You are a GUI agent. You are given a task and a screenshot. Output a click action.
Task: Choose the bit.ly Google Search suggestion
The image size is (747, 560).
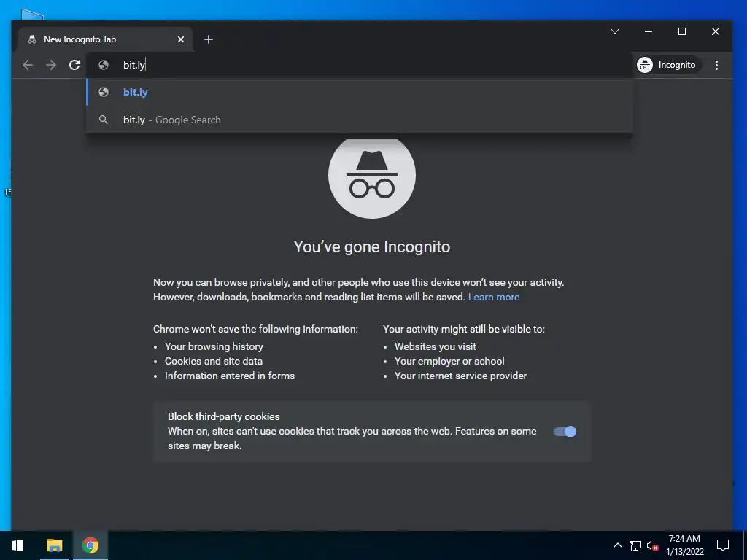360,120
